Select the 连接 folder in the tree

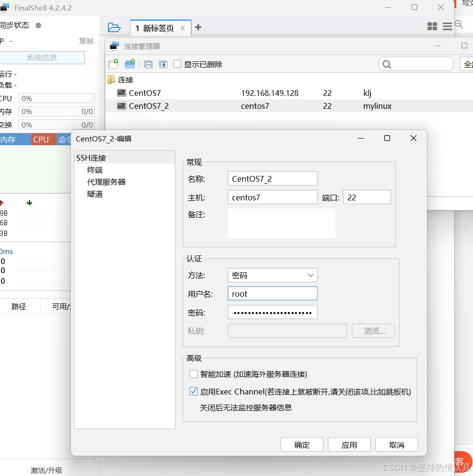pos(120,80)
